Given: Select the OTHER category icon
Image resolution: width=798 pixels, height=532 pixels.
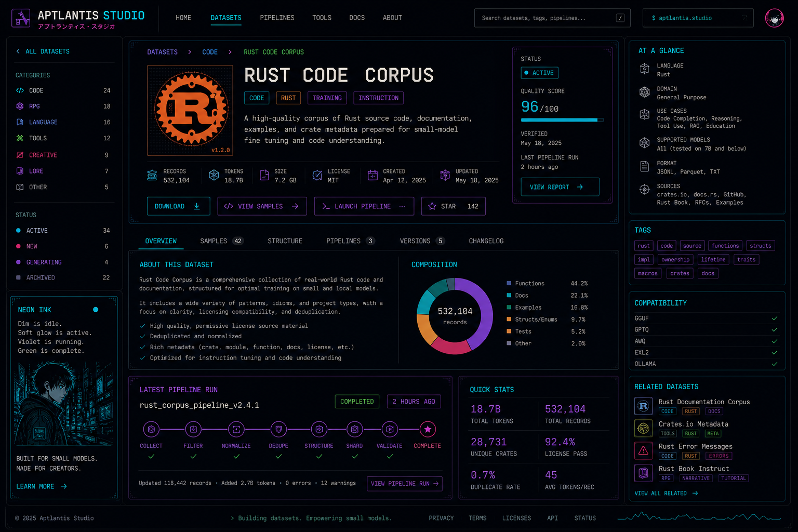Looking at the screenshot, I should (20, 187).
